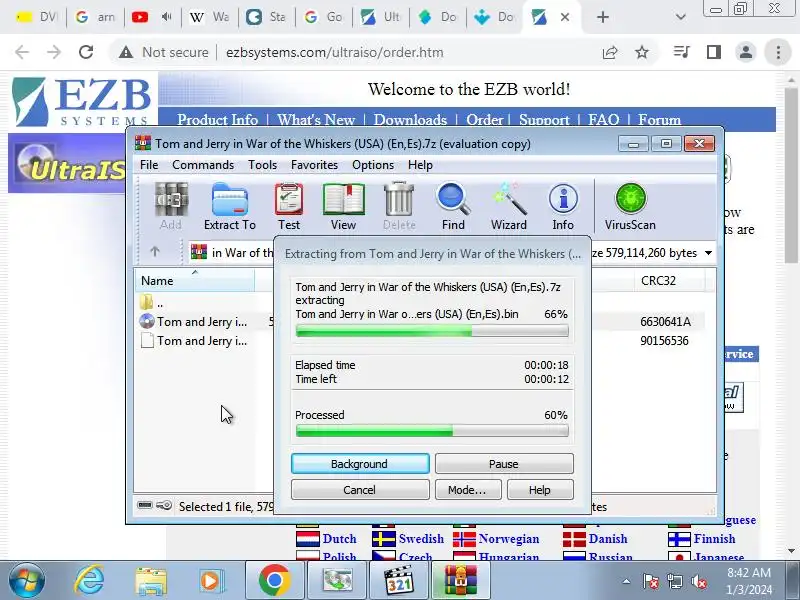Switch to WinRAR taskbar icon
800x600 pixels.
coord(460,581)
